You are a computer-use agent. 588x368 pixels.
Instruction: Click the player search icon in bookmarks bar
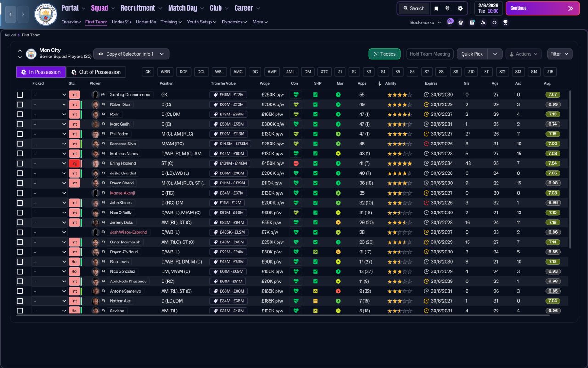point(483,22)
